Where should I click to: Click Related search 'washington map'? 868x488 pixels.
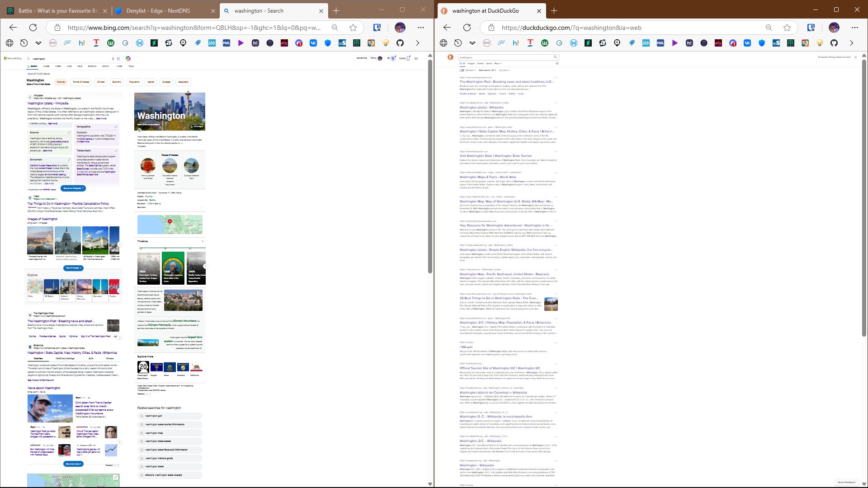[x=170, y=433]
